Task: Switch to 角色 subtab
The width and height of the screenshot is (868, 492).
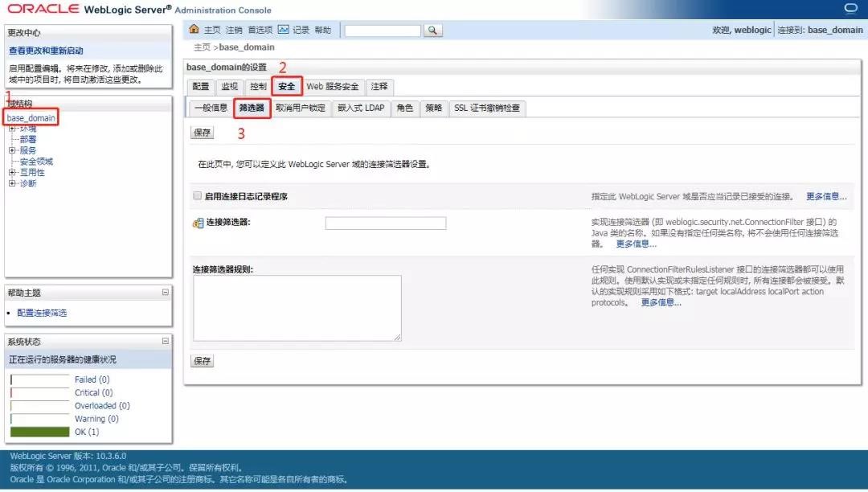Action: coord(404,108)
